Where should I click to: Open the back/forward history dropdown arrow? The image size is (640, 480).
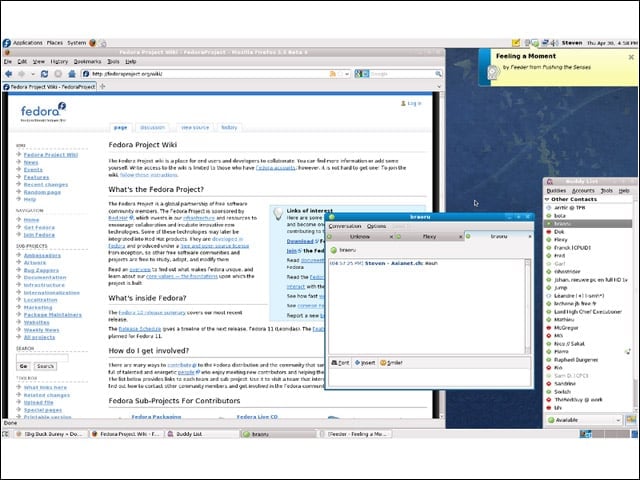33,74
